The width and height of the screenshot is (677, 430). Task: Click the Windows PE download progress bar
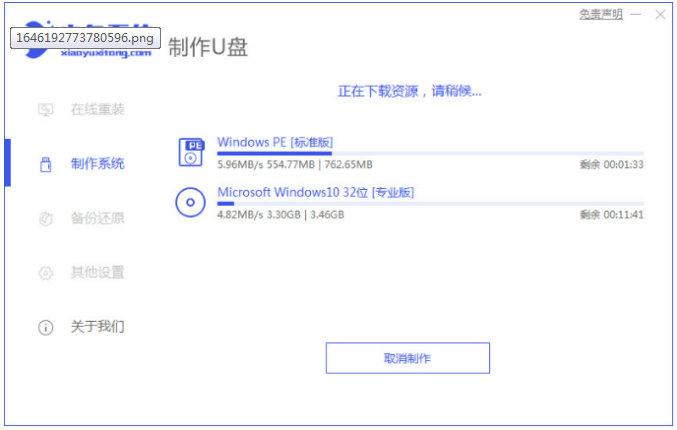430,153
